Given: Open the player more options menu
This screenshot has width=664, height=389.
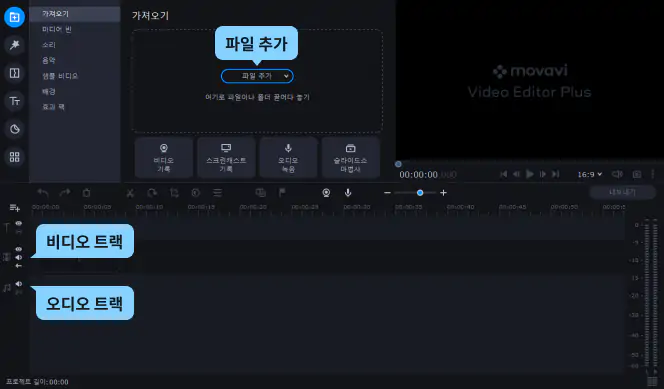Looking at the screenshot, I should click(653, 174).
